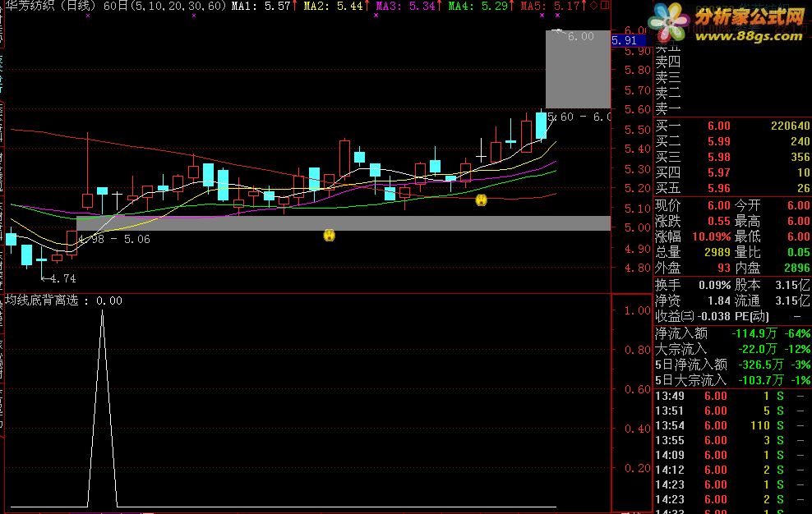Click the 60日(5,10,20,30,60) parameter text
This screenshot has height=514, width=812.
click(164, 6)
